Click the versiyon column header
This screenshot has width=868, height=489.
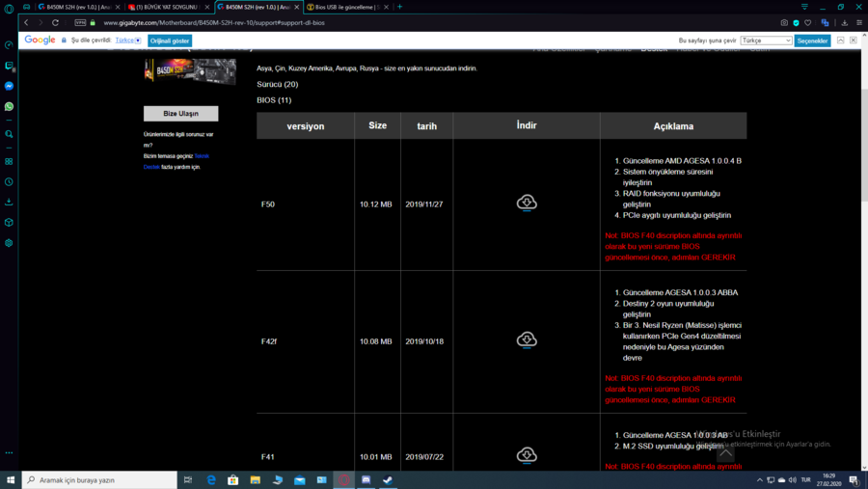pos(306,125)
